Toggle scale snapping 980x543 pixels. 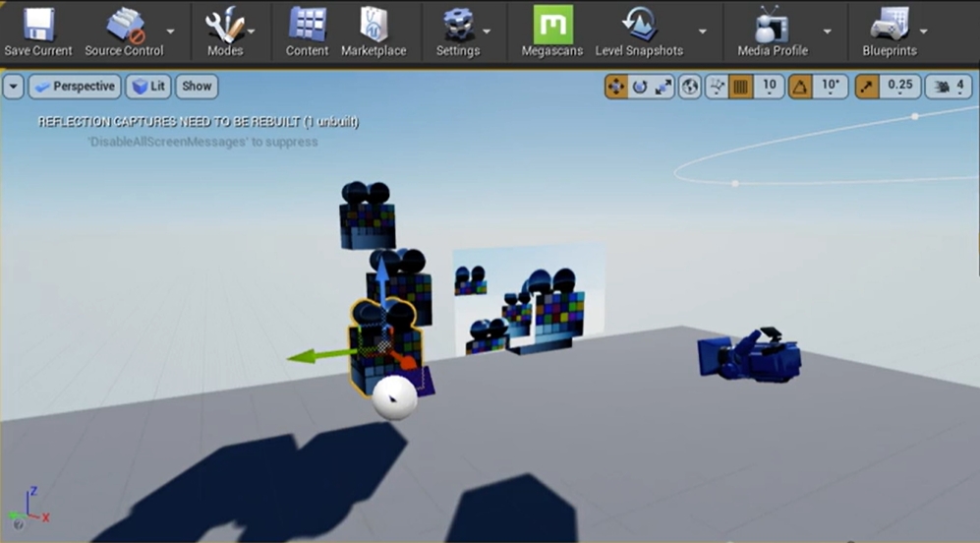point(868,87)
